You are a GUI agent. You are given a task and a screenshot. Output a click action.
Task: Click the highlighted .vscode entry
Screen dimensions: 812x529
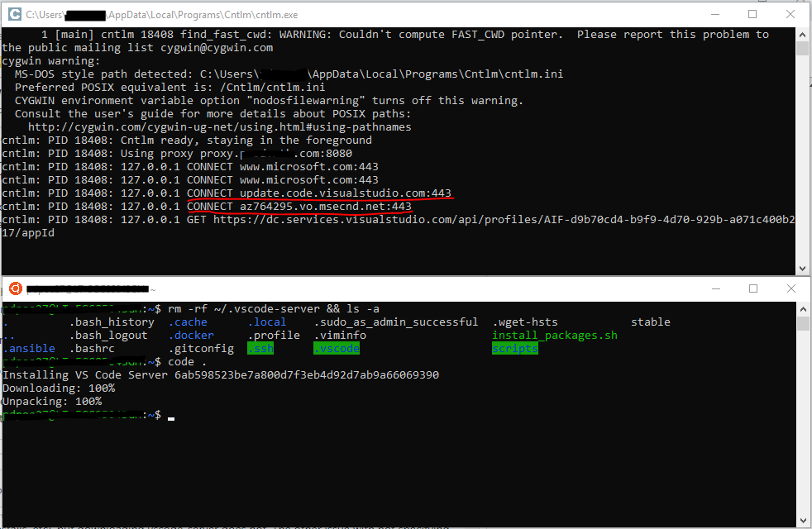(x=337, y=348)
